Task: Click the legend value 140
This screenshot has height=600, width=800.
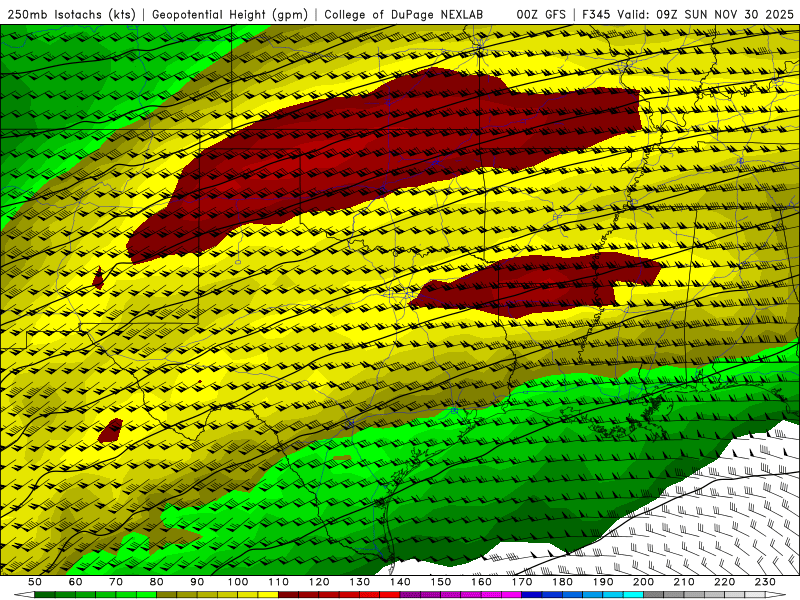Action: pos(400,582)
